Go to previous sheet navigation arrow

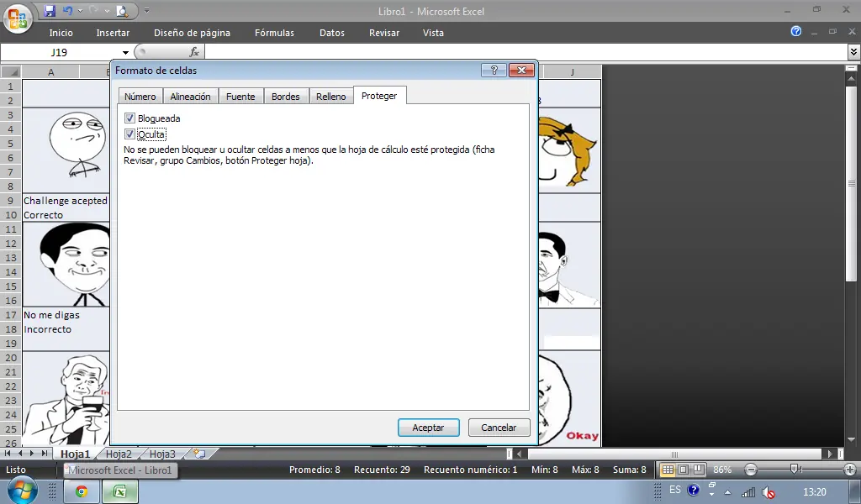click(20, 454)
